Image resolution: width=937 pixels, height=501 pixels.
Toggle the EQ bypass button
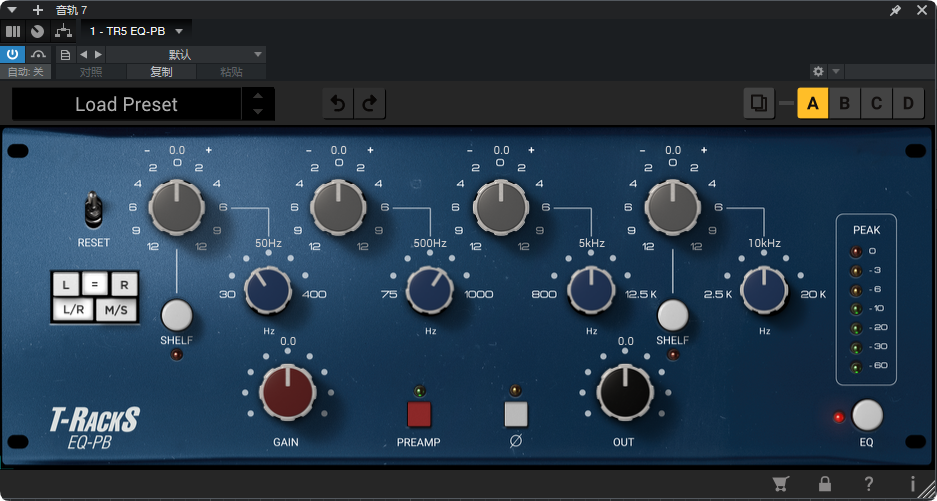coord(867,416)
